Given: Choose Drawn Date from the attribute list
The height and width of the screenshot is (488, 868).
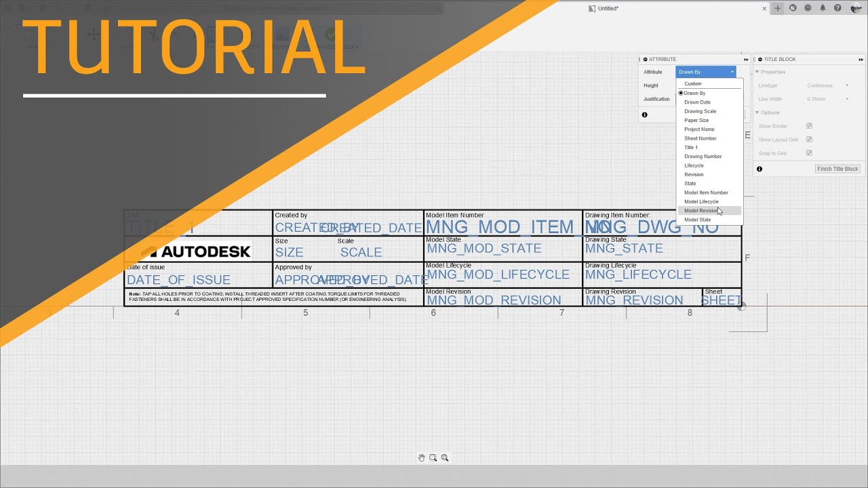Looking at the screenshot, I should coord(709,102).
